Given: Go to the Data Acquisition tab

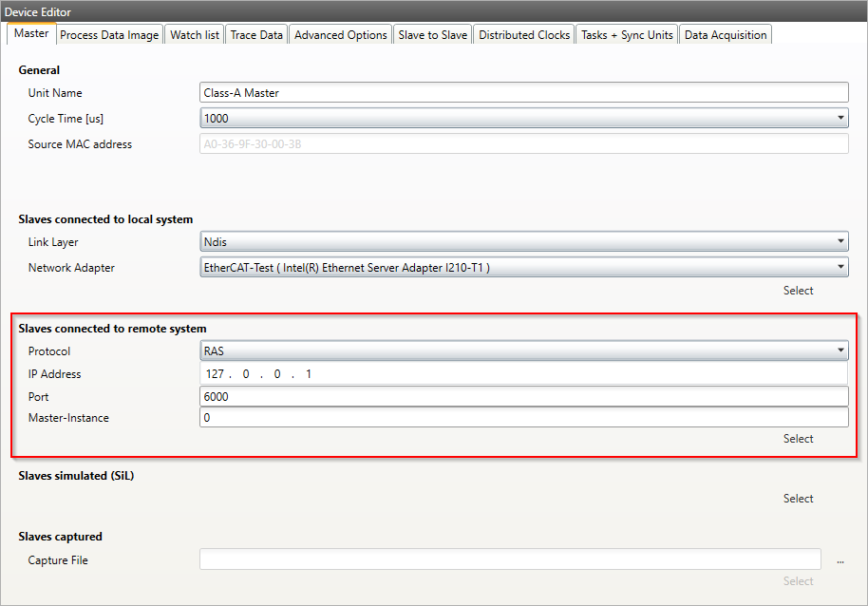Looking at the screenshot, I should [x=725, y=35].
